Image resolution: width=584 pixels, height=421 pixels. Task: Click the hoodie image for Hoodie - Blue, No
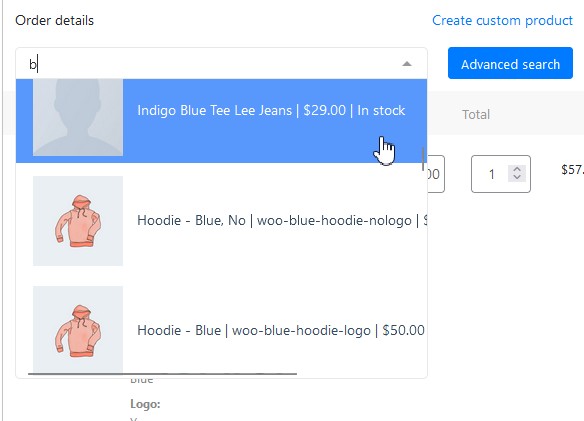78,221
